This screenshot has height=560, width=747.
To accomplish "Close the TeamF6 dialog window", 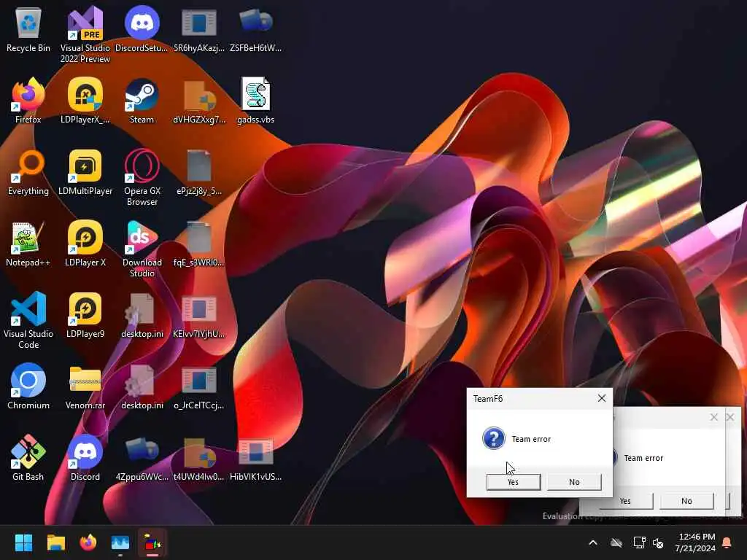I will [x=602, y=398].
